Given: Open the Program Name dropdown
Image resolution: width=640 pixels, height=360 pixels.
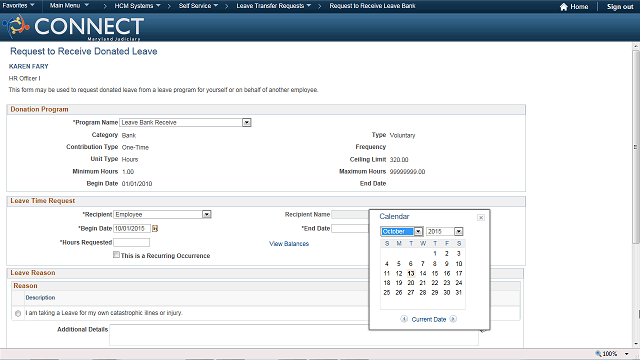Looking at the screenshot, I should pos(247,122).
